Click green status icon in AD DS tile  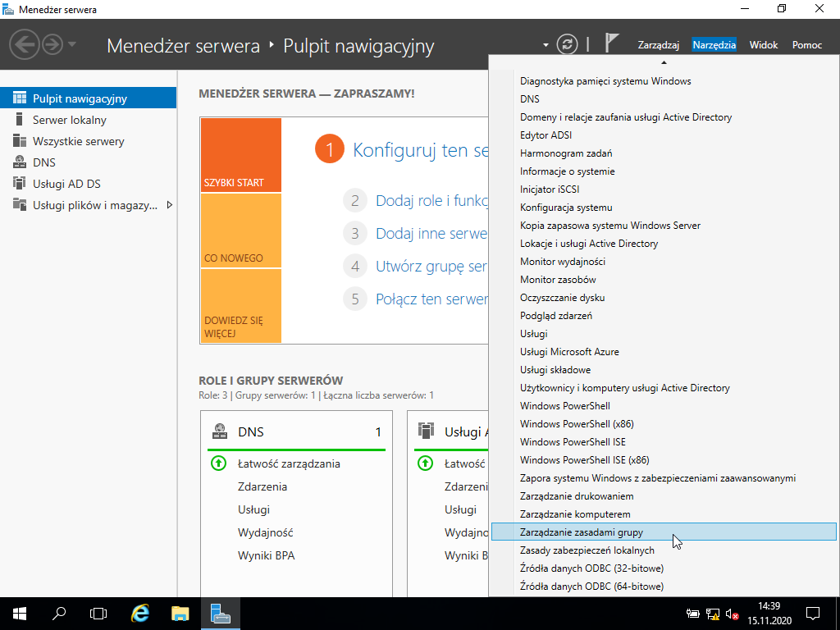(x=426, y=463)
